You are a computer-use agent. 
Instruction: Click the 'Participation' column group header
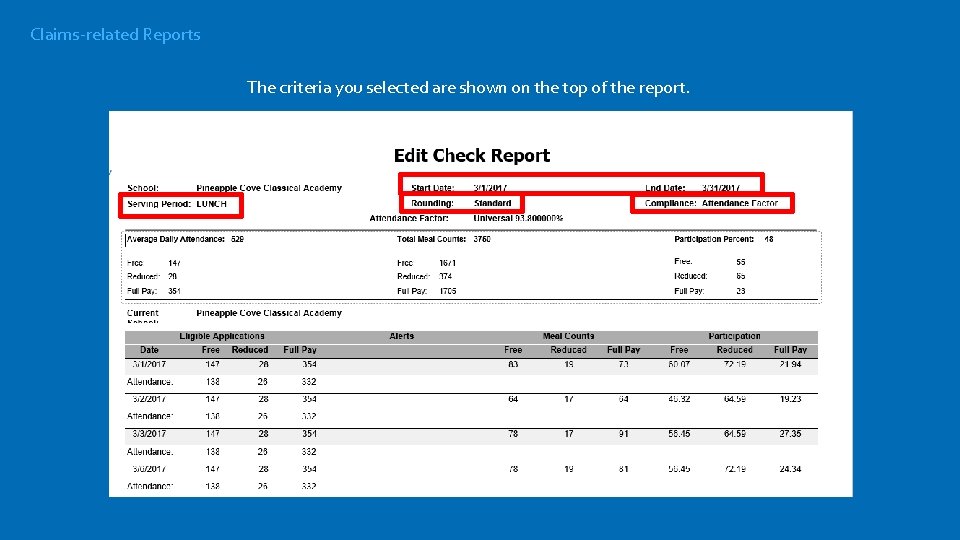pos(734,336)
